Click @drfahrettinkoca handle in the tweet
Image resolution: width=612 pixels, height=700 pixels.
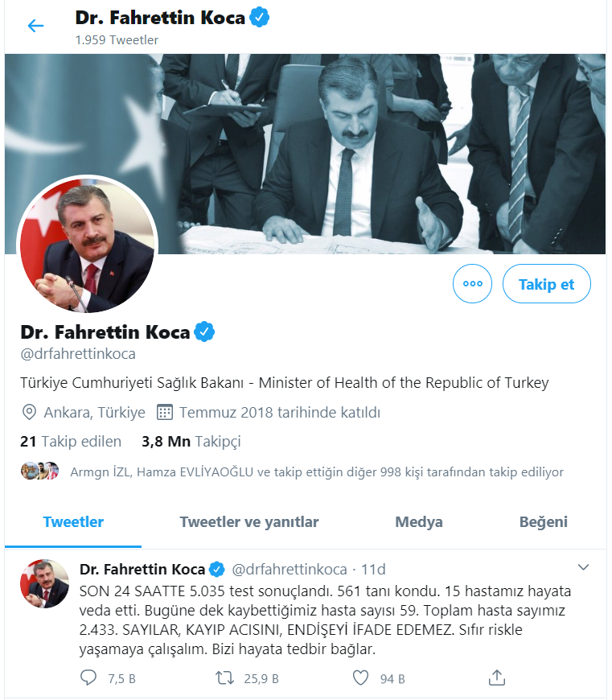coord(290,569)
